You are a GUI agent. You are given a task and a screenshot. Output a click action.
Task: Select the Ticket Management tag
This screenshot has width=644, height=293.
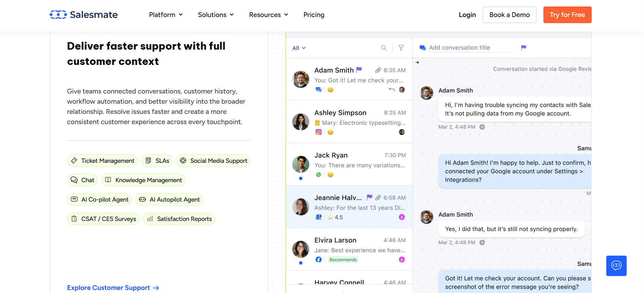coord(102,161)
